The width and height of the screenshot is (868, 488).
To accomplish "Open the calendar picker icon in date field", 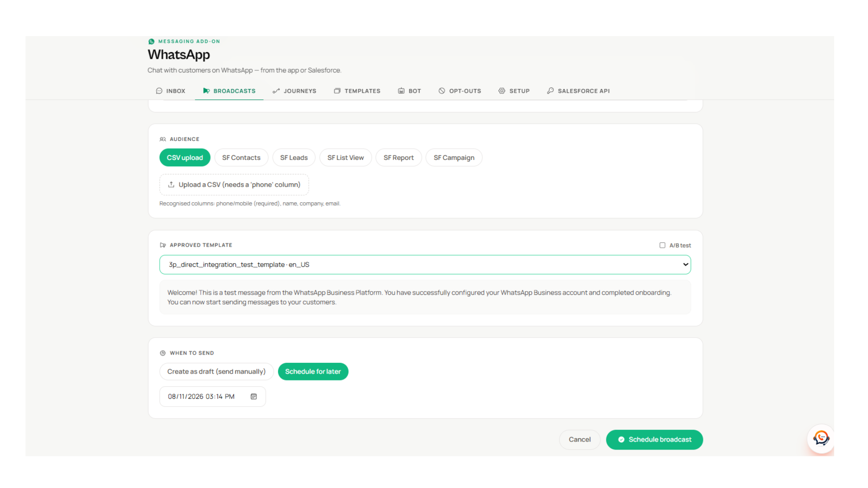I will click(x=254, y=396).
